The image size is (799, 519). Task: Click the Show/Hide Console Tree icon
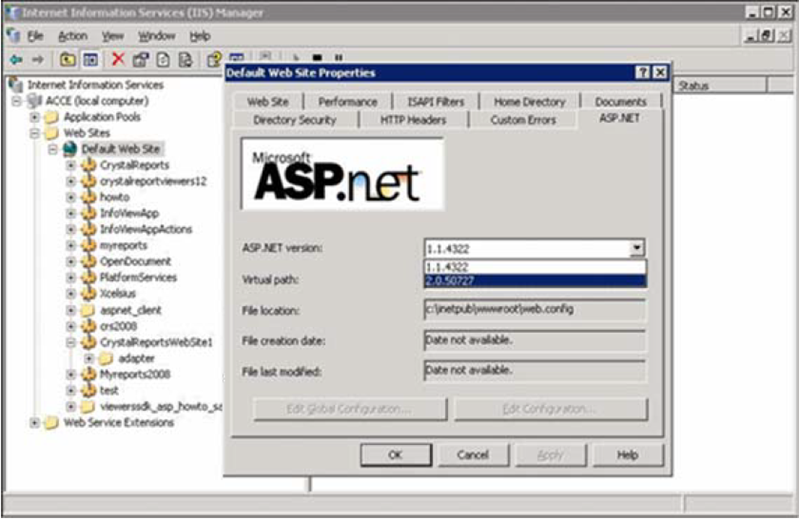click(90, 60)
